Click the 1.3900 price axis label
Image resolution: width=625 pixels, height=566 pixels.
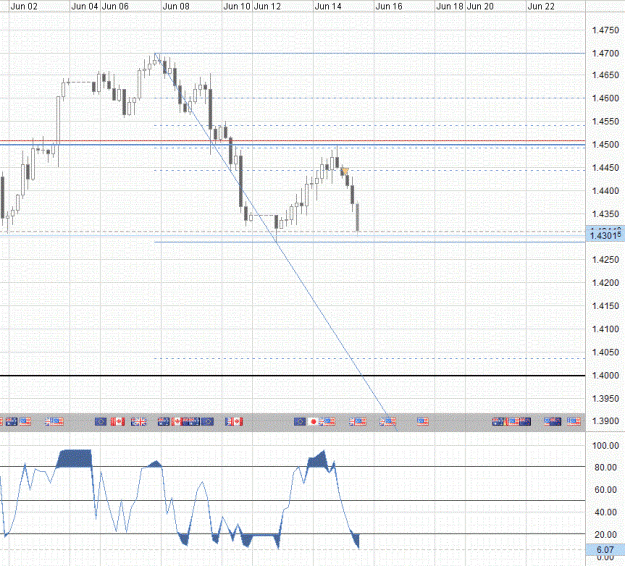pos(605,421)
